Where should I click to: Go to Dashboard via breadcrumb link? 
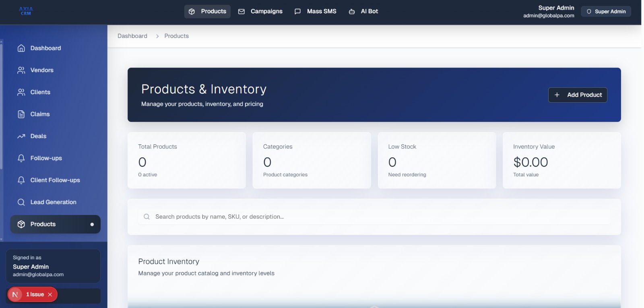click(x=132, y=36)
